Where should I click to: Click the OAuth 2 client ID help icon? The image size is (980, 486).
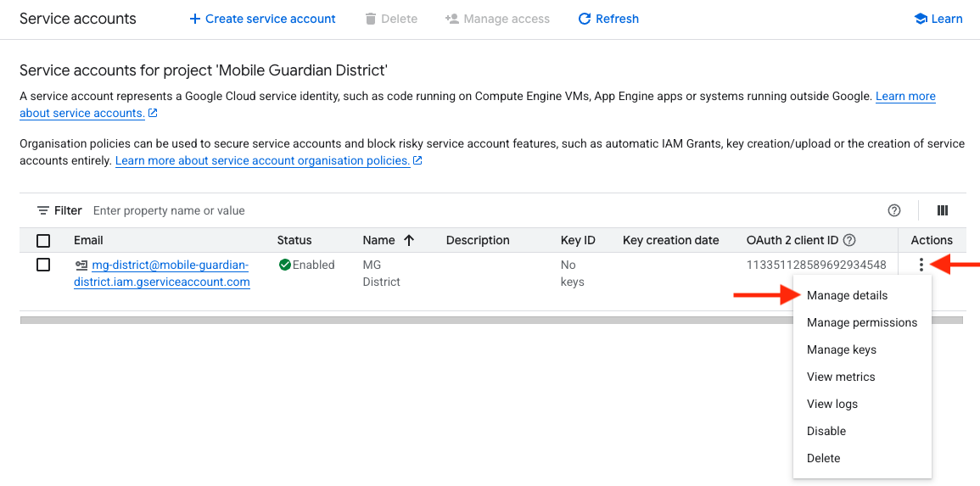point(849,240)
